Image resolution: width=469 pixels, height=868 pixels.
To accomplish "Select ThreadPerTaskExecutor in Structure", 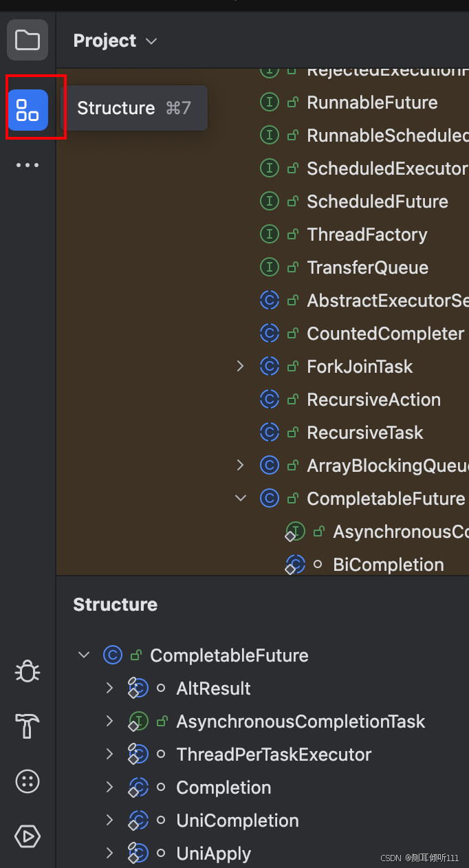I will 274,755.
